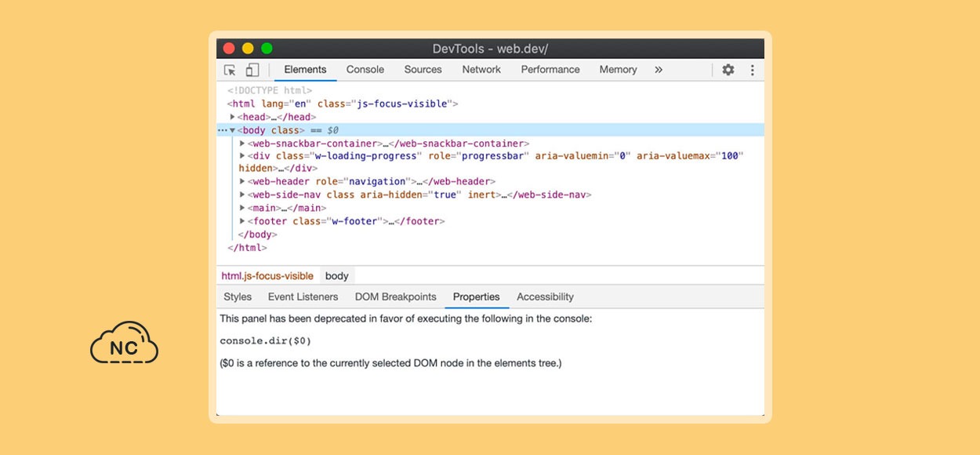This screenshot has height=455, width=980.
Task: Maximize the DevTools window with green button
Action: 267,49
